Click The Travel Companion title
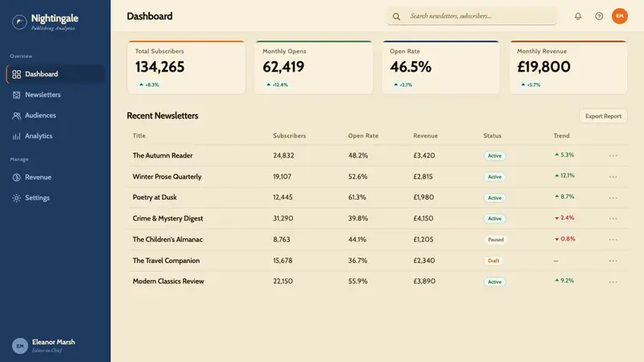Screen dimensions: 644x362 166,261
